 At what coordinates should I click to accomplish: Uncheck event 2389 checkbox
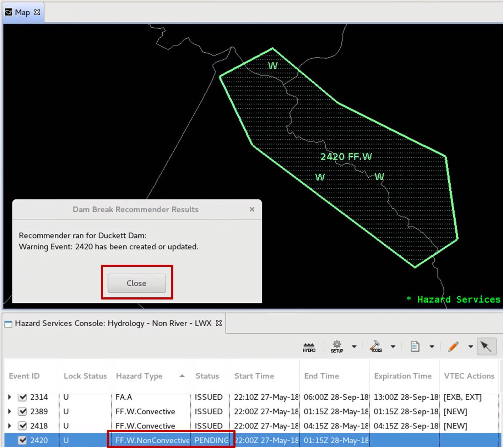[x=22, y=411]
